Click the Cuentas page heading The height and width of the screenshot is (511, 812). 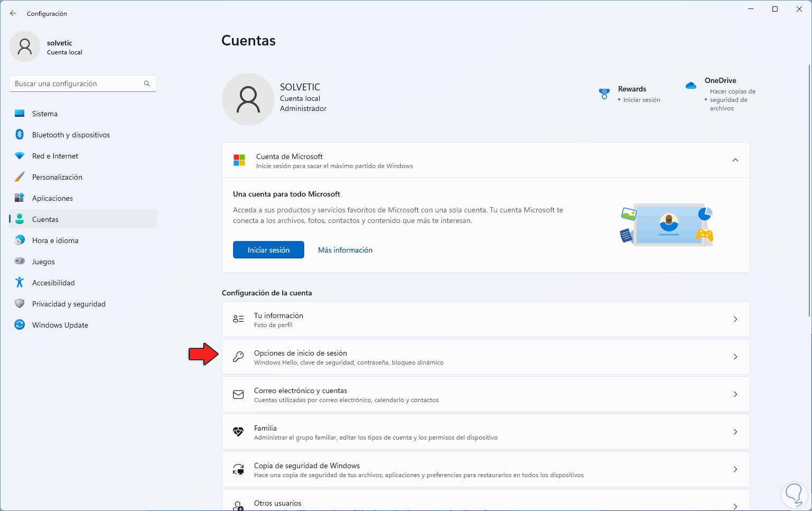click(x=248, y=41)
